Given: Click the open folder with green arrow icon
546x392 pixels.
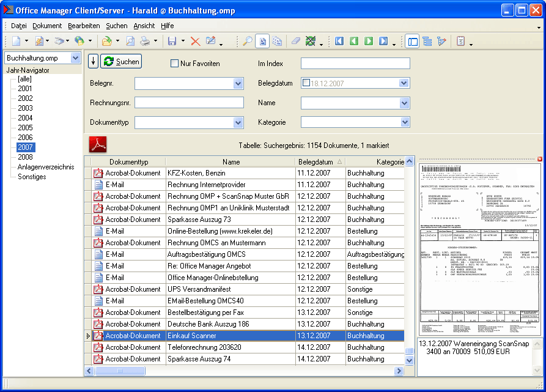Looking at the screenshot, I should click(107, 41).
